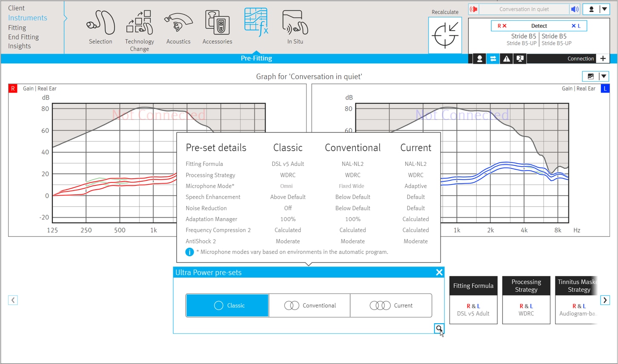Open the Selection instruments icon
The width and height of the screenshot is (618, 364).
pos(100,23)
